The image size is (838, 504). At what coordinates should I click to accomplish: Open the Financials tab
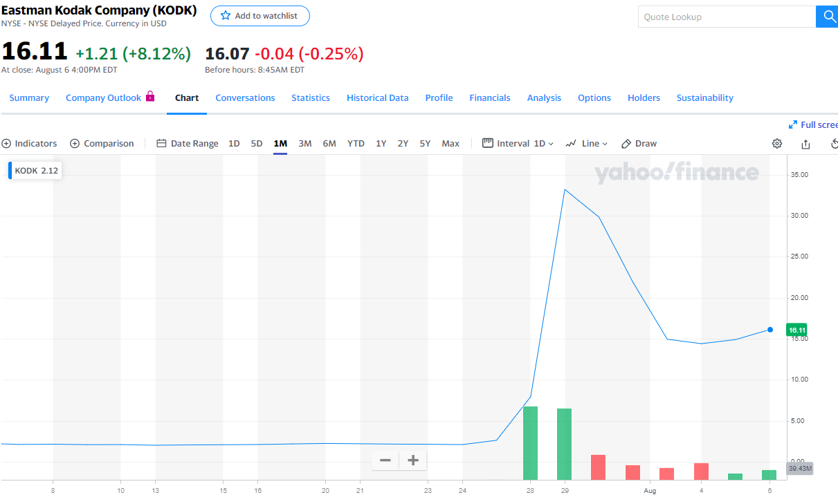click(489, 98)
